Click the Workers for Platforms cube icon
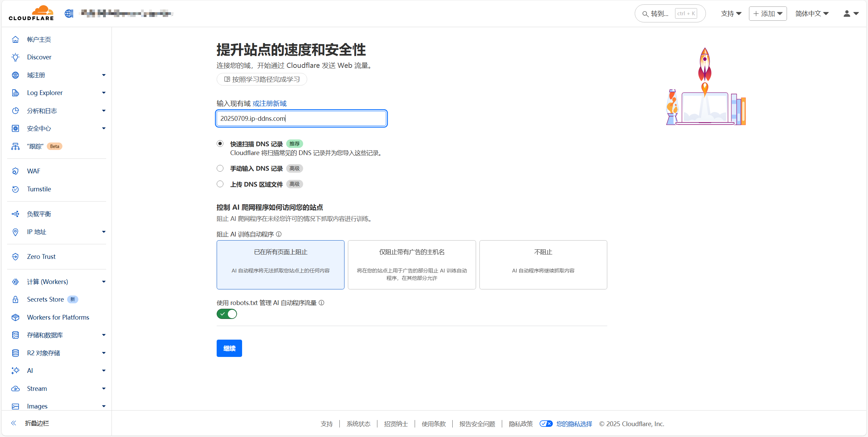The width and height of the screenshot is (868, 437). 15,317
